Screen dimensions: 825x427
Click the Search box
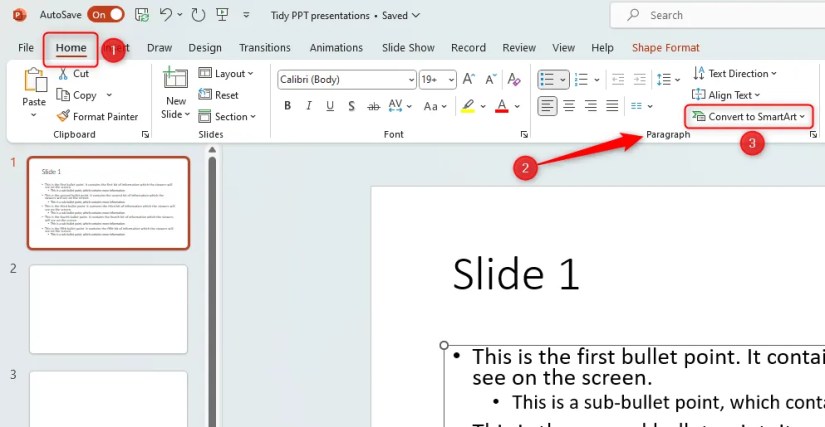click(x=718, y=15)
